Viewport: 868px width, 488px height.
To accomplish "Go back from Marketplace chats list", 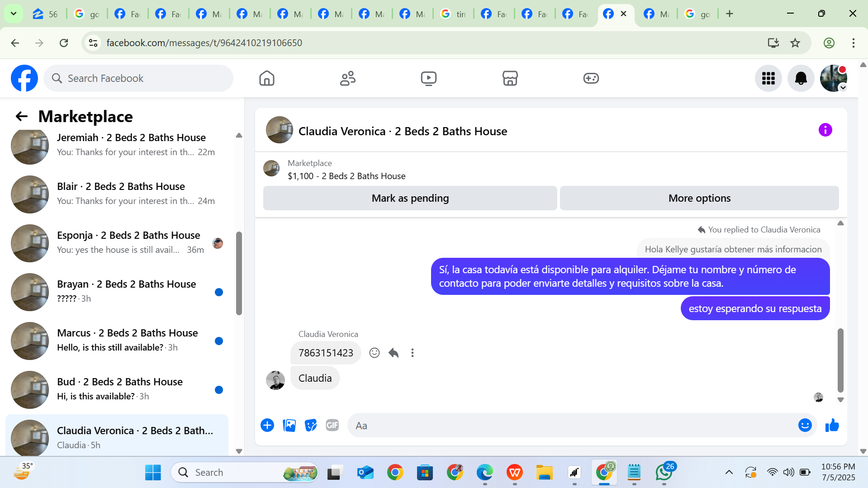I will [21, 117].
